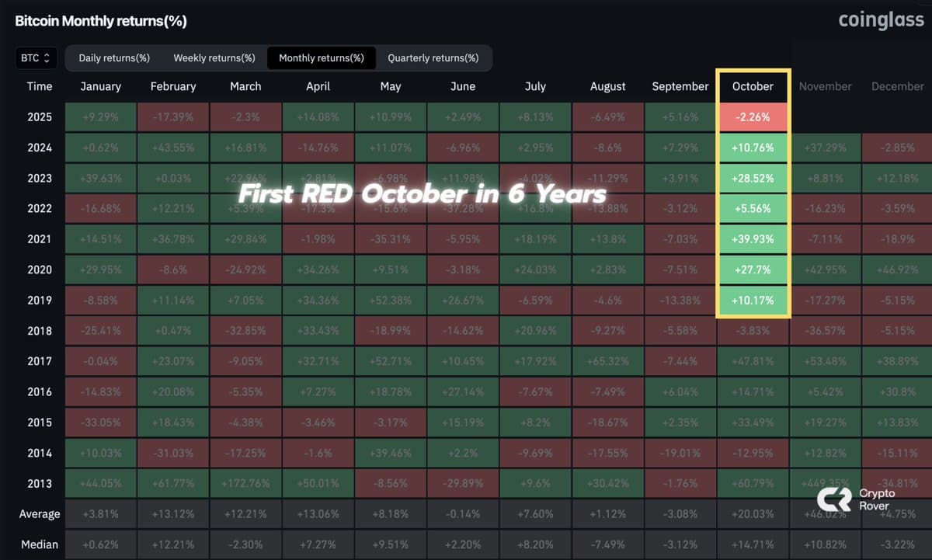Select the 2013 year row label
The image size is (932, 560).
[39, 483]
